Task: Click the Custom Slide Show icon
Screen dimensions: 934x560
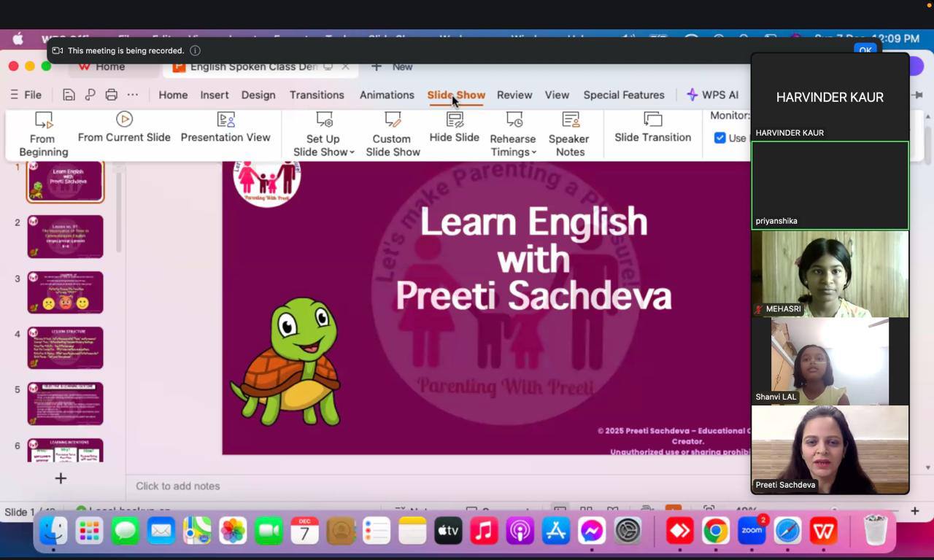Action: click(x=393, y=120)
